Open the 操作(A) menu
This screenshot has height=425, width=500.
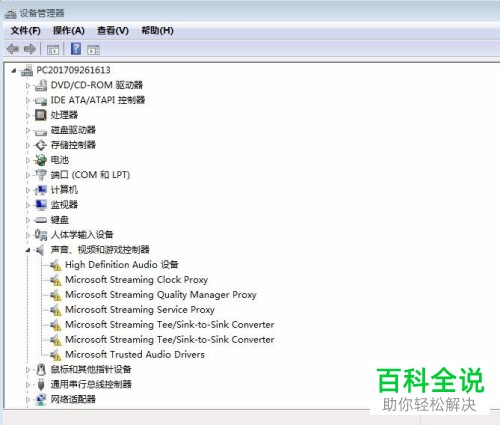69,31
